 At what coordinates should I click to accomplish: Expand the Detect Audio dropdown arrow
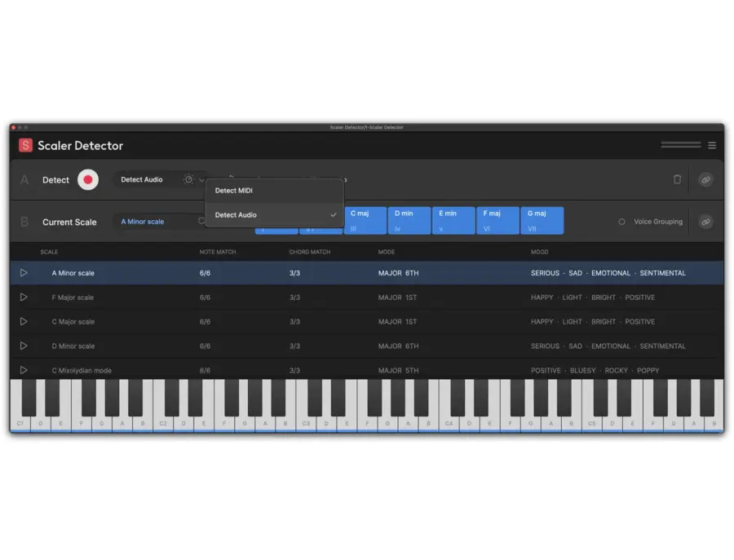click(201, 180)
